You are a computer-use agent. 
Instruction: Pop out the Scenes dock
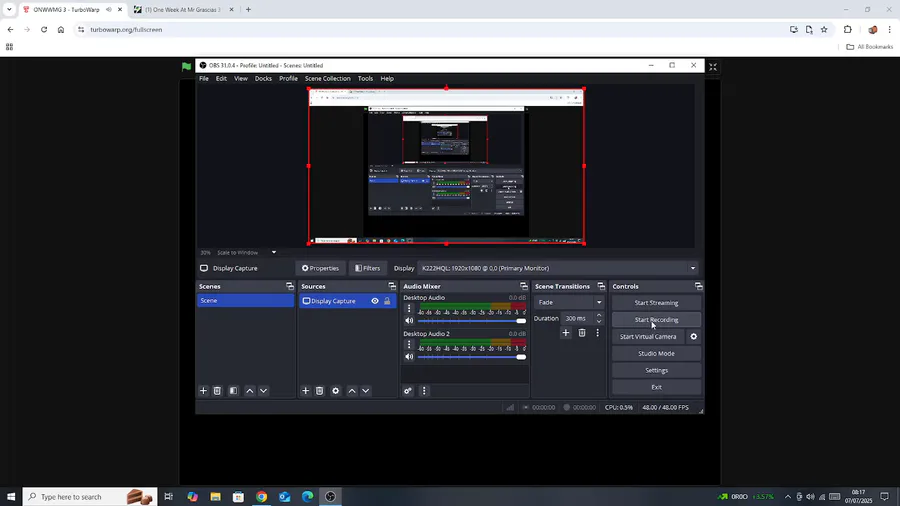(289, 286)
